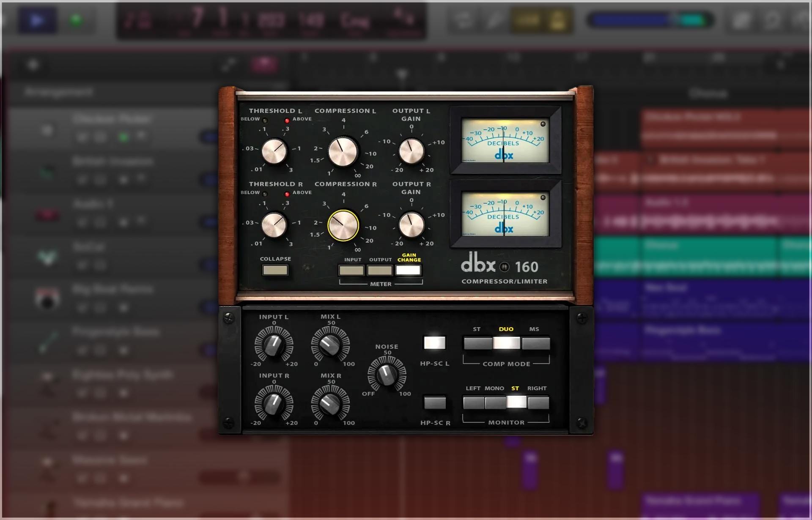The image size is (812, 520).
Task: Enable the HP-SC R switch
Action: (x=435, y=402)
